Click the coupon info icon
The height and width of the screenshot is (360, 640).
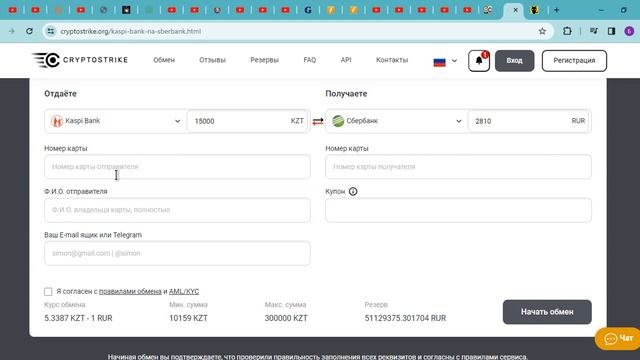(353, 191)
